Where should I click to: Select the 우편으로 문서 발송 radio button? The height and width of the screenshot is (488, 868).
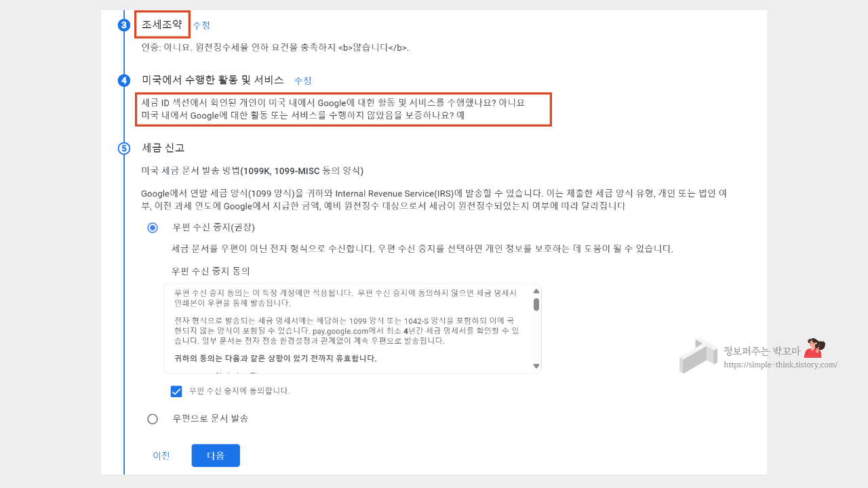[153, 419]
